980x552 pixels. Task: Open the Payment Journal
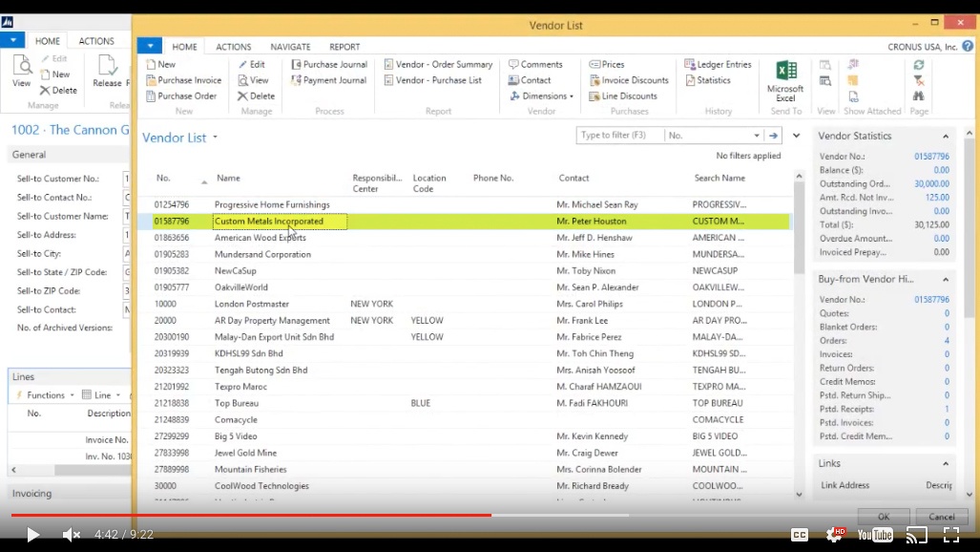point(329,80)
